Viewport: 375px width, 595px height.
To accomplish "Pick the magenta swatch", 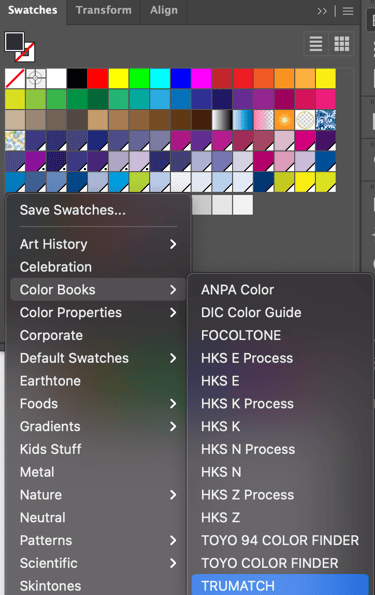I will [201, 78].
